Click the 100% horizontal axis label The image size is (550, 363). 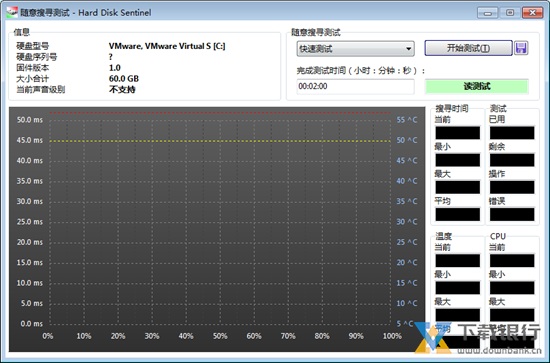tap(392, 336)
